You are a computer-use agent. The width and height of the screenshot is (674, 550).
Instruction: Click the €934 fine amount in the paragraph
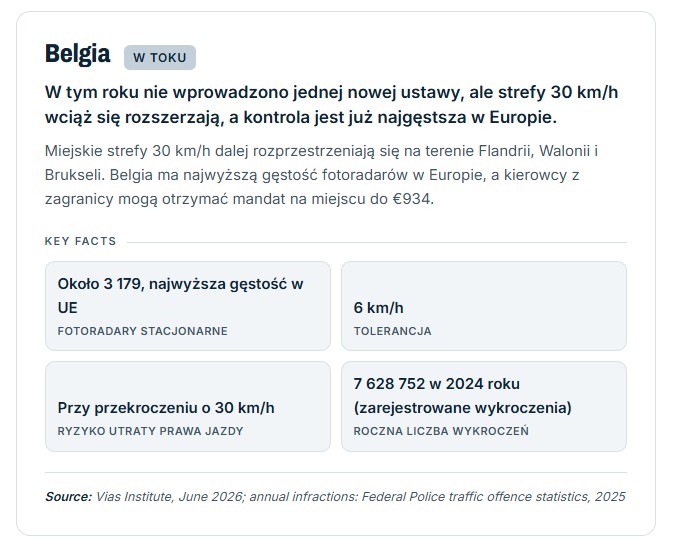pos(411,199)
